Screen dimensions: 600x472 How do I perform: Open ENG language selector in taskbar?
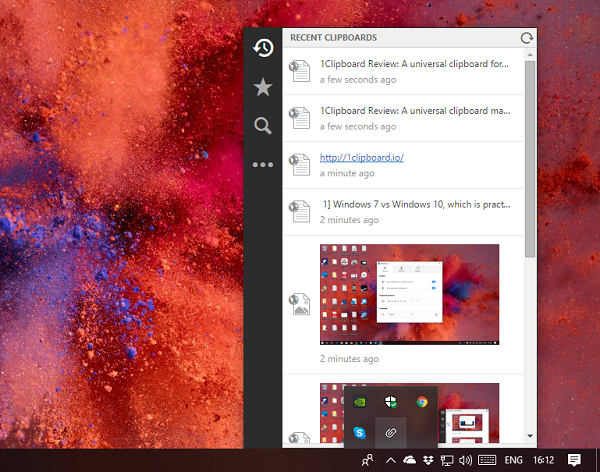click(x=514, y=460)
